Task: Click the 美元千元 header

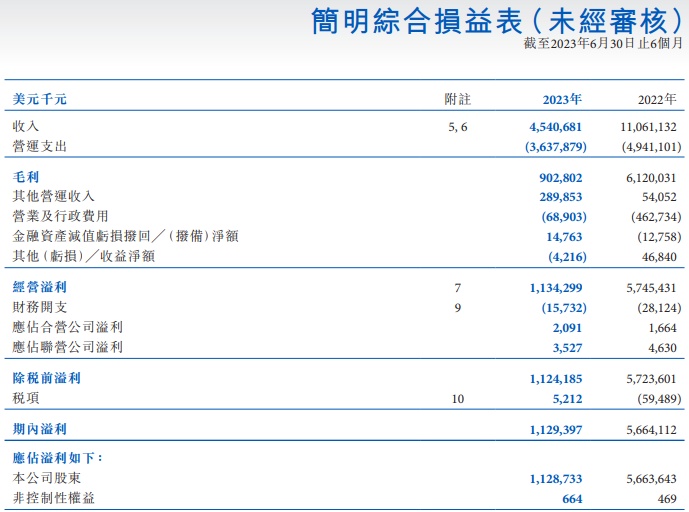Action: click(40, 99)
